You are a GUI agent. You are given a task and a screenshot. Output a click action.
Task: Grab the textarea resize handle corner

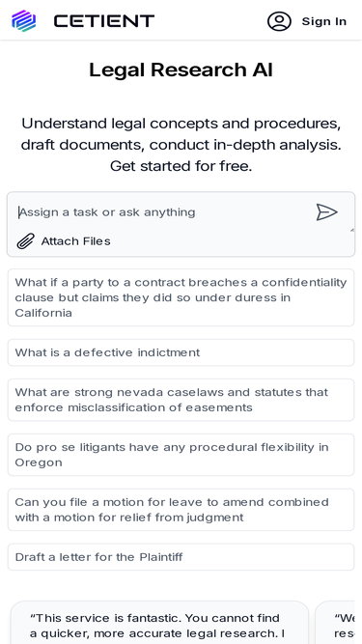tap(351, 231)
